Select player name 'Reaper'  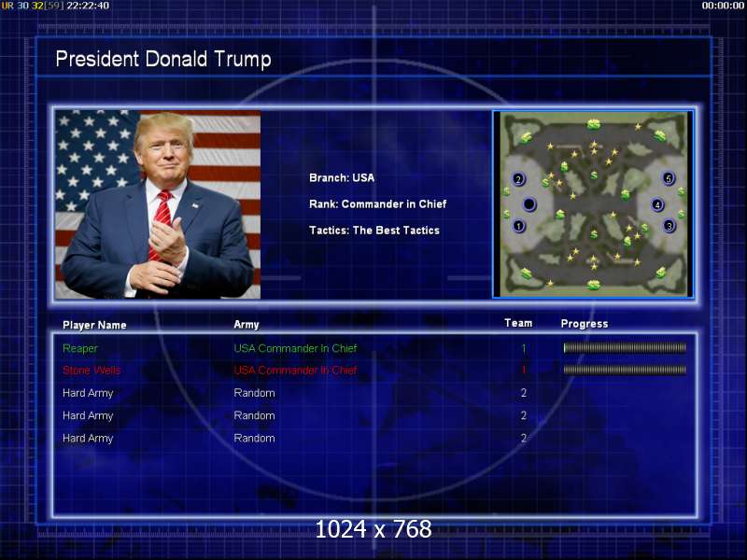80,348
